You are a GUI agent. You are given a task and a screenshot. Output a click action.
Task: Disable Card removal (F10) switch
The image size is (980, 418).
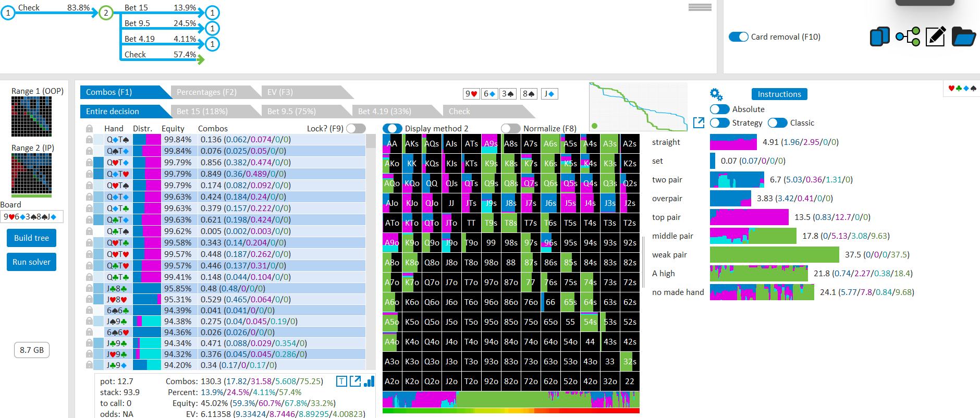click(739, 36)
